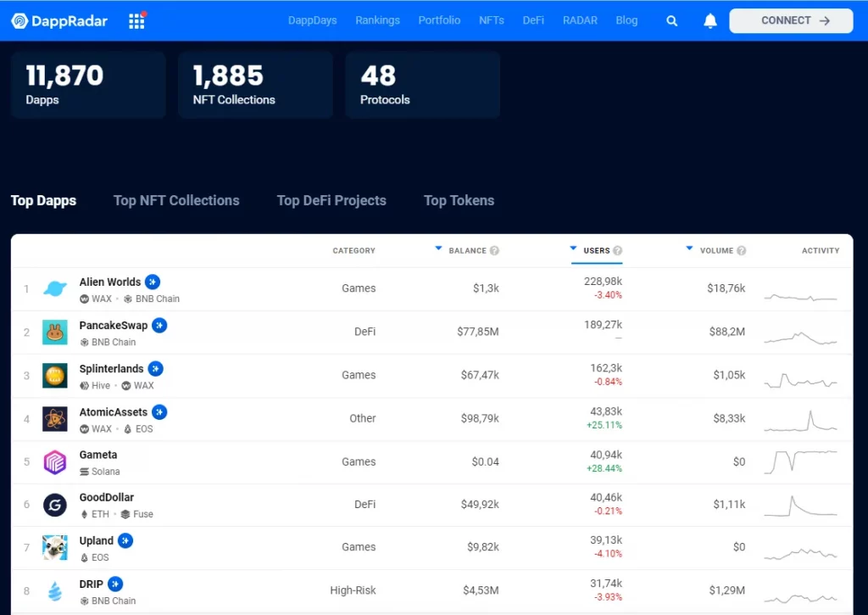Click the CATEGORY column header
868x615 pixels.
353,250
